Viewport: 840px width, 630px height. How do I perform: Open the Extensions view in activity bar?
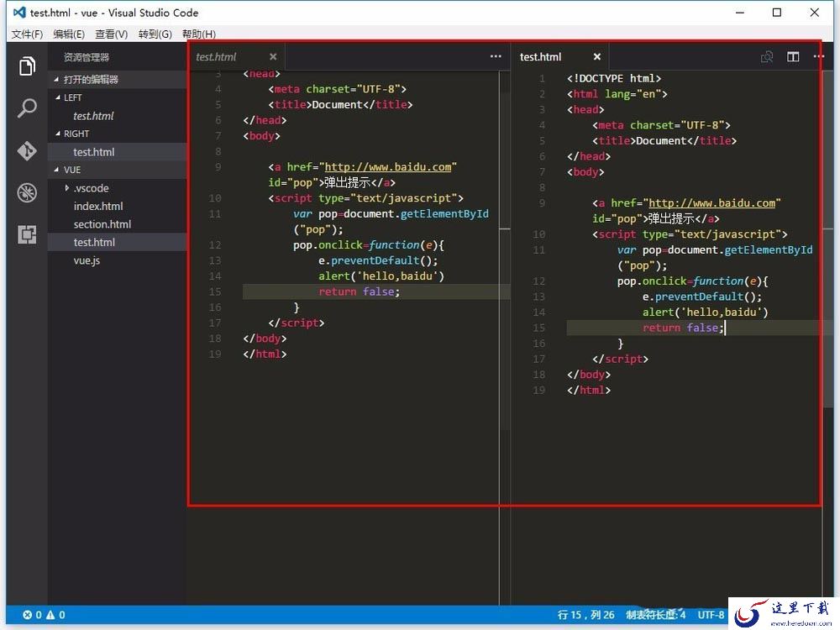[27, 234]
